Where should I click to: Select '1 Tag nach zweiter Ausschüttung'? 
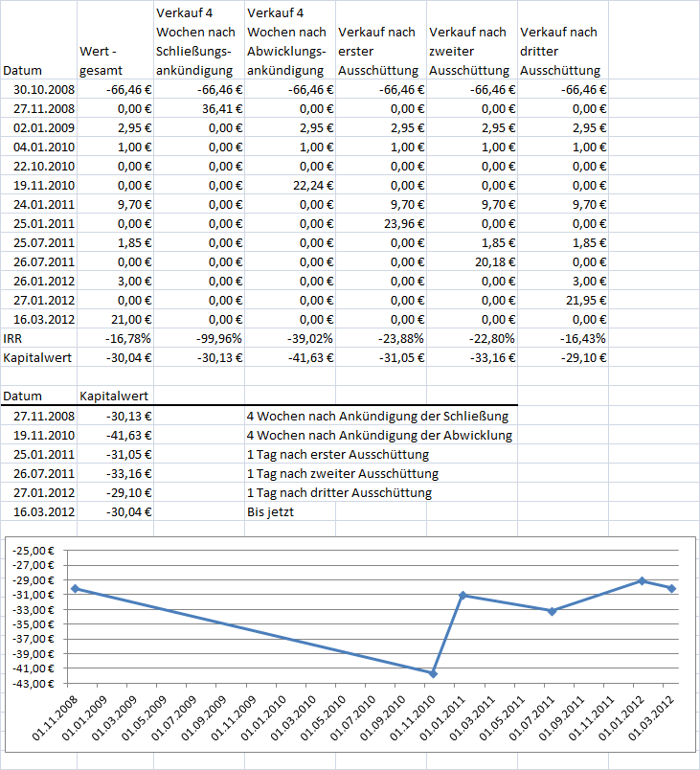tap(343, 473)
